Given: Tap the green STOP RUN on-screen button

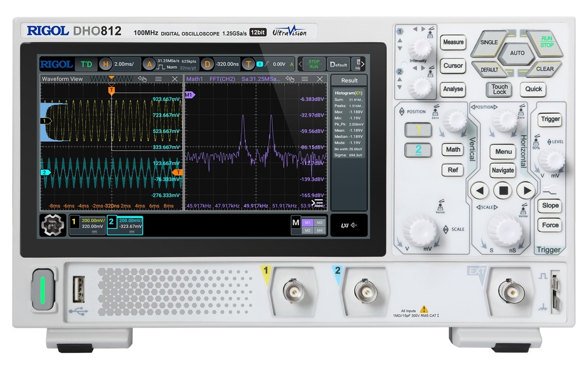Looking at the screenshot, I should (313, 64).
